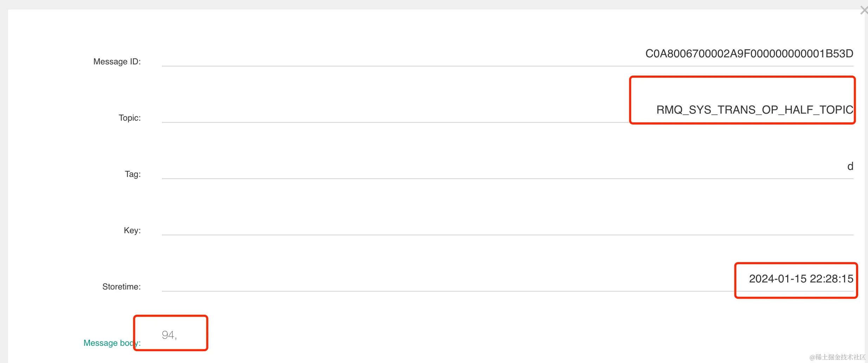Click the green Message body label
This screenshot has width=868, height=363.
click(x=109, y=343)
